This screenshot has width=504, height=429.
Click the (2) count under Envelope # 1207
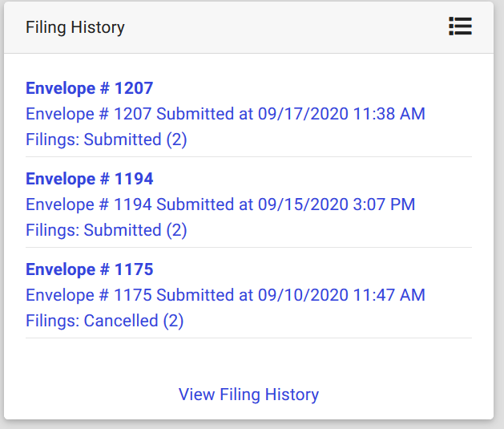[x=176, y=140]
